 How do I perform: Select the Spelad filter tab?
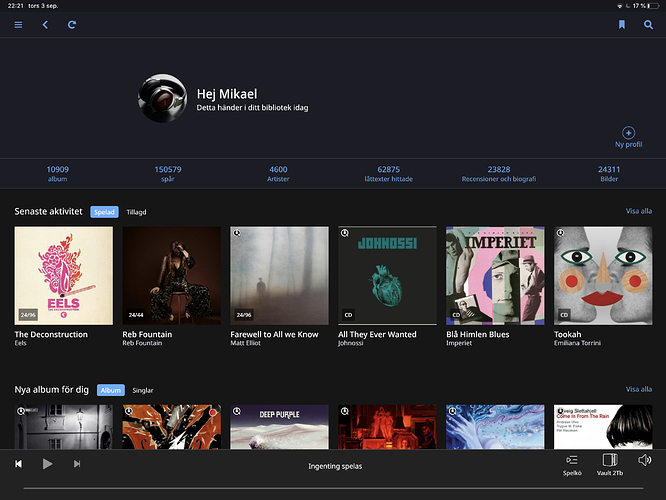click(x=104, y=212)
